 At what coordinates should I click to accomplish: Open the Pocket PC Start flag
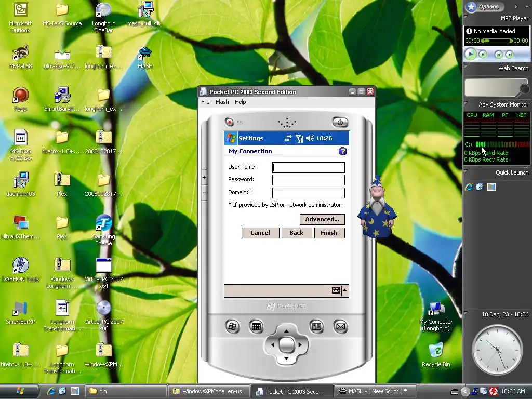point(231,138)
